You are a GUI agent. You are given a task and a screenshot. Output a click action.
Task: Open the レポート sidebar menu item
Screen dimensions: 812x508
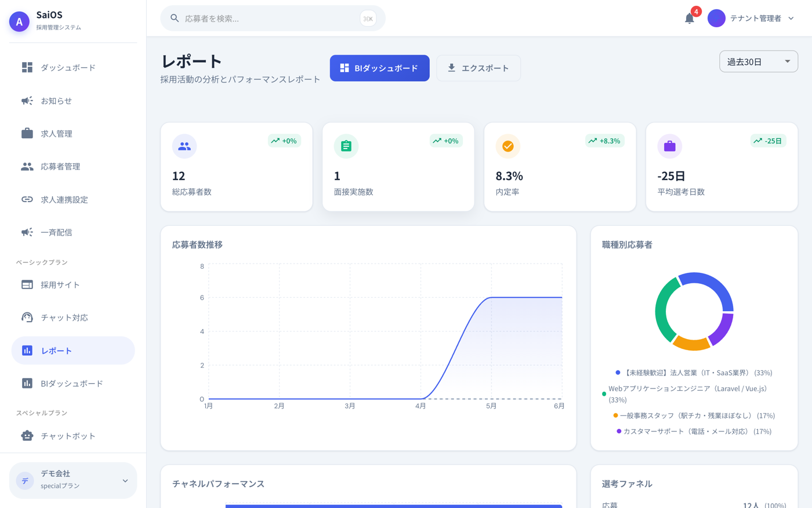click(73, 351)
